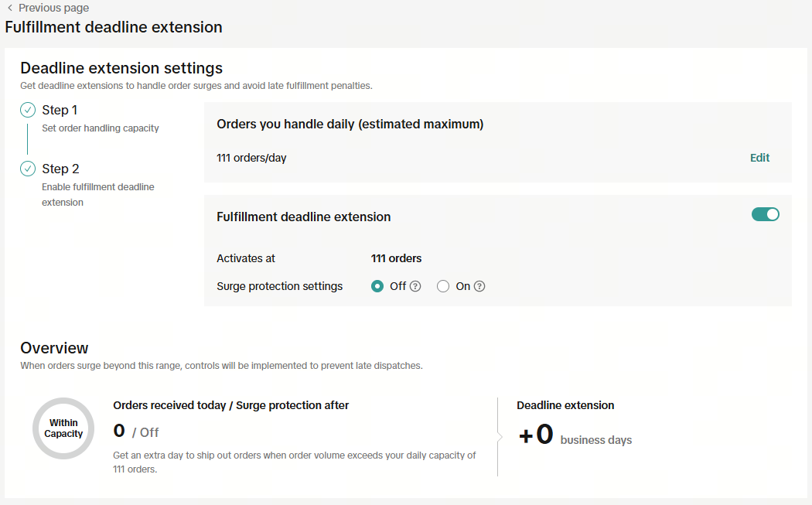
Task: Click the help icon next to Off
Action: point(415,286)
